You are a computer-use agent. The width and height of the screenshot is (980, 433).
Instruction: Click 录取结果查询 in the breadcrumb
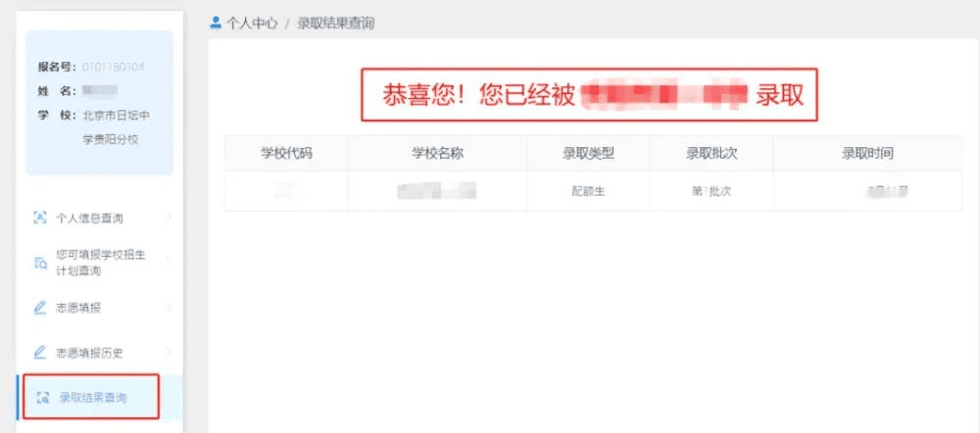coord(334,23)
